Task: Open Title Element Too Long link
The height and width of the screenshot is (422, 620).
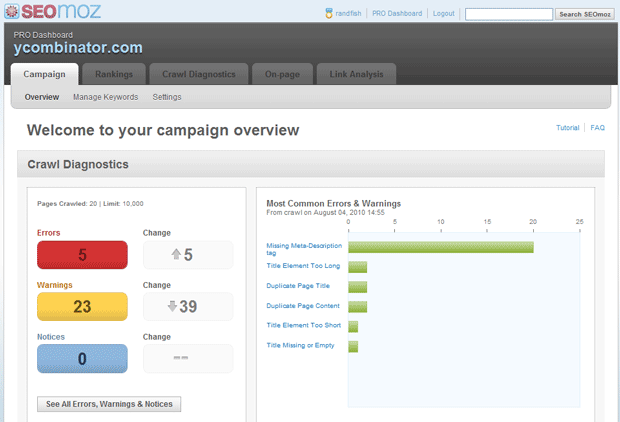Action: tap(303, 266)
